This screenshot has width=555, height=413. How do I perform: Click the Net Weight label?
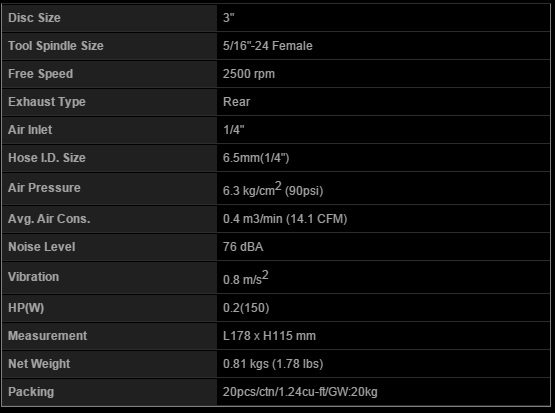[x=39, y=363]
